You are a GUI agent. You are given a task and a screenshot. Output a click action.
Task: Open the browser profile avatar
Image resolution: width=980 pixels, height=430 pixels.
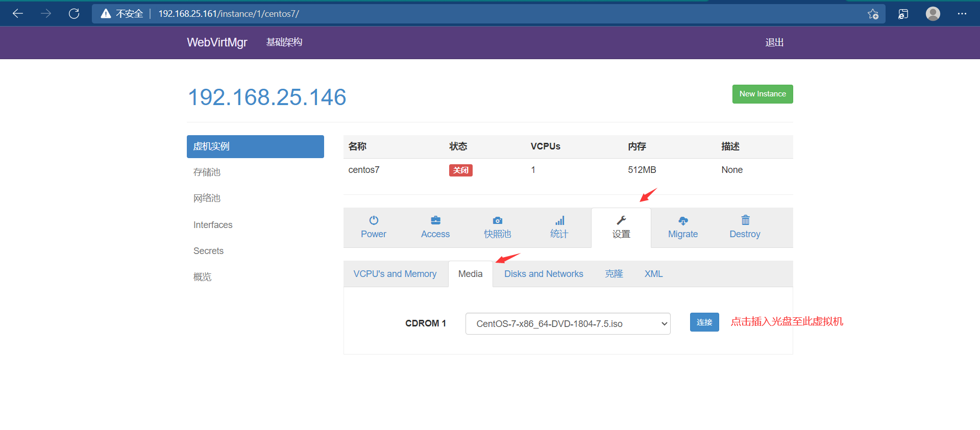click(933, 14)
